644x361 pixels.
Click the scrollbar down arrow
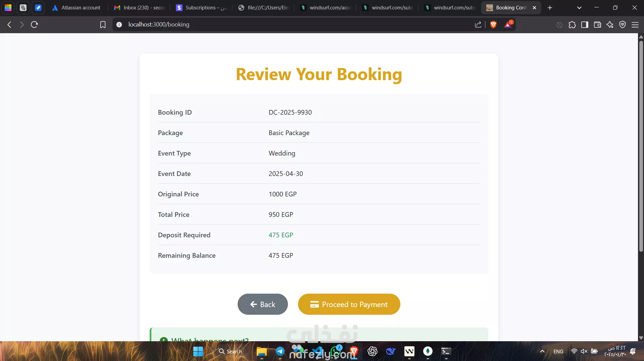[641, 338]
